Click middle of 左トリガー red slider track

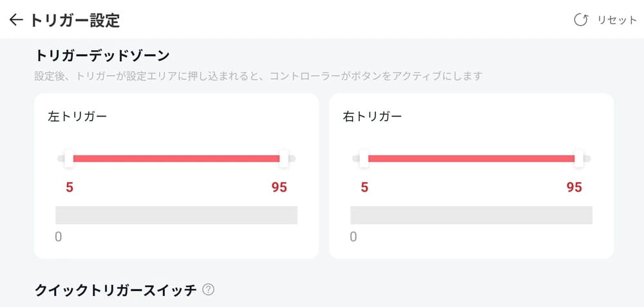(x=176, y=158)
